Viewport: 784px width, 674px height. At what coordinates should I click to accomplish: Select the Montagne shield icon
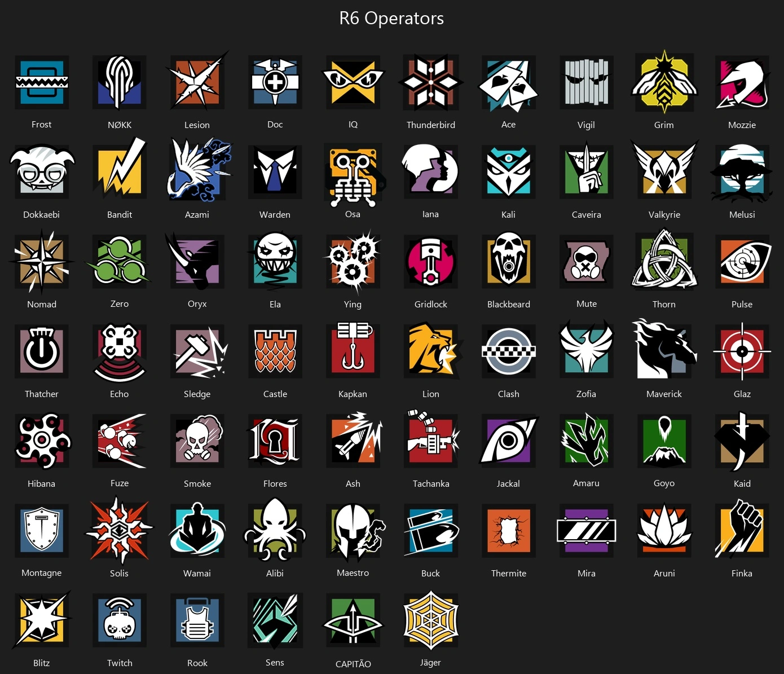point(42,530)
